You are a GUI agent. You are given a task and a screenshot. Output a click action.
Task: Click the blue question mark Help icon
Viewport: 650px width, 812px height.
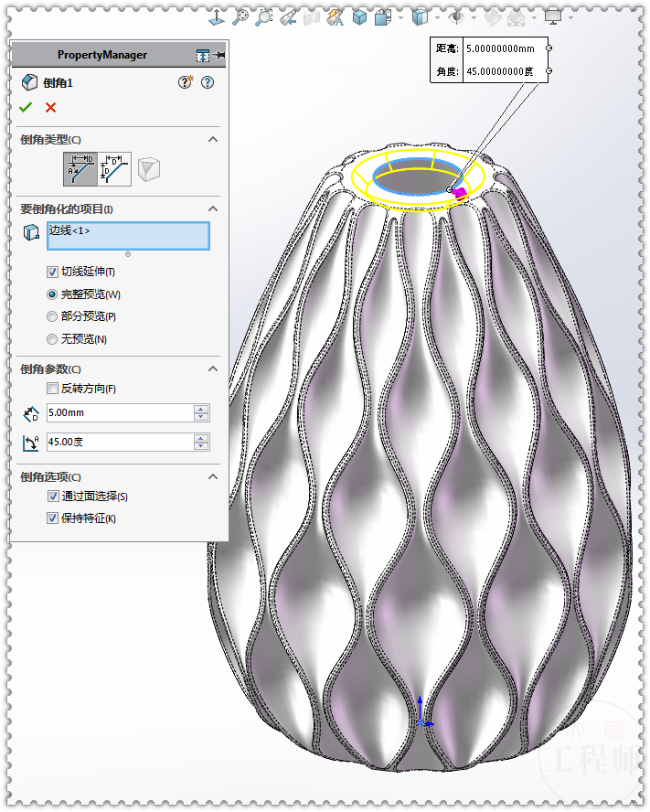tap(208, 82)
